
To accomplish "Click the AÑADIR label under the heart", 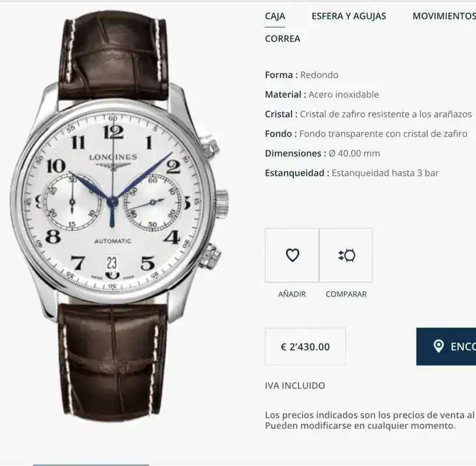I will pyautogui.click(x=292, y=294).
